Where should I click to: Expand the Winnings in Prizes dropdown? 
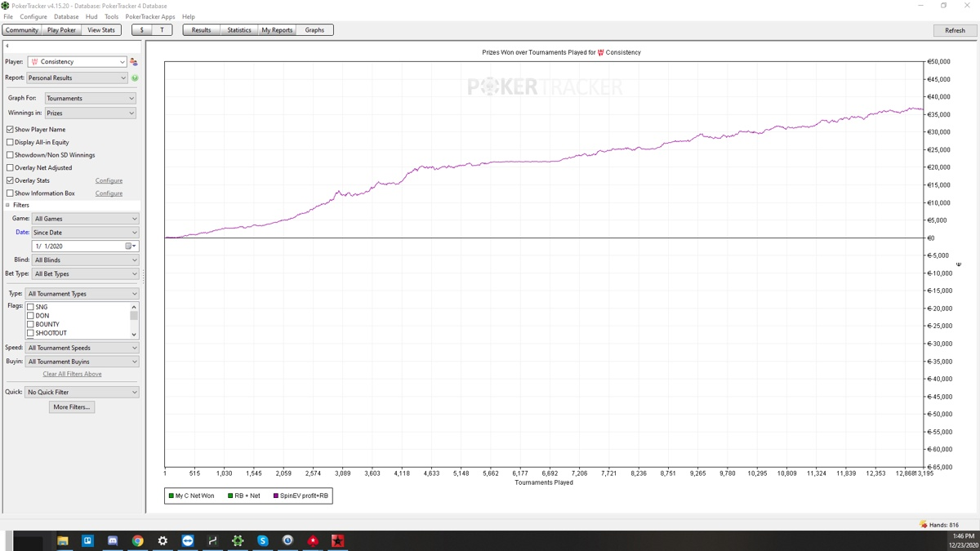pyautogui.click(x=90, y=113)
